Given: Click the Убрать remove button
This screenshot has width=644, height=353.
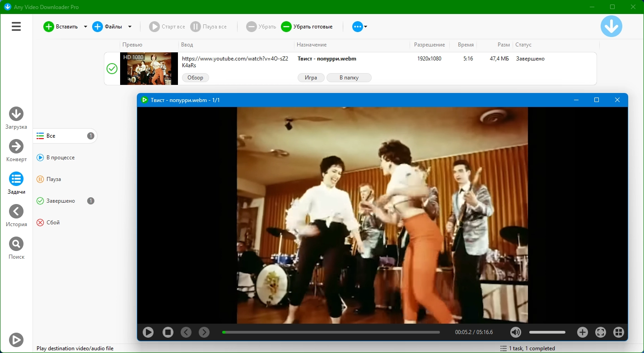Looking at the screenshot, I should click(x=261, y=27).
